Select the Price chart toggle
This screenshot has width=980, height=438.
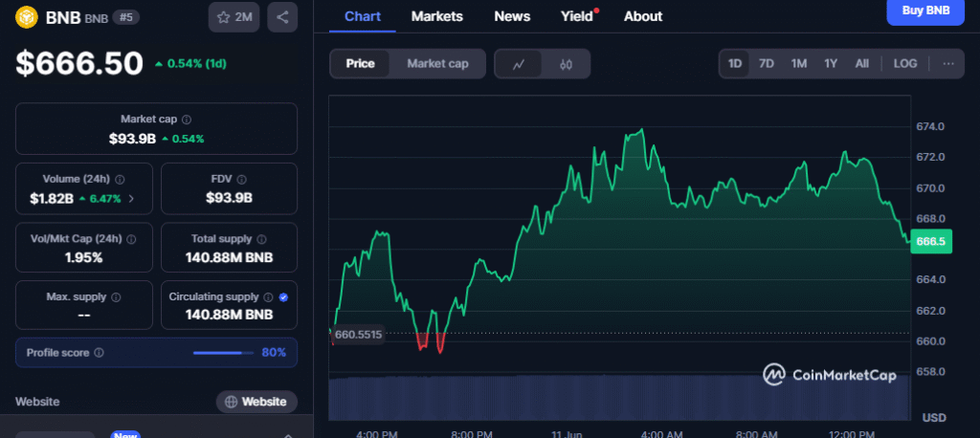(x=360, y=64)
